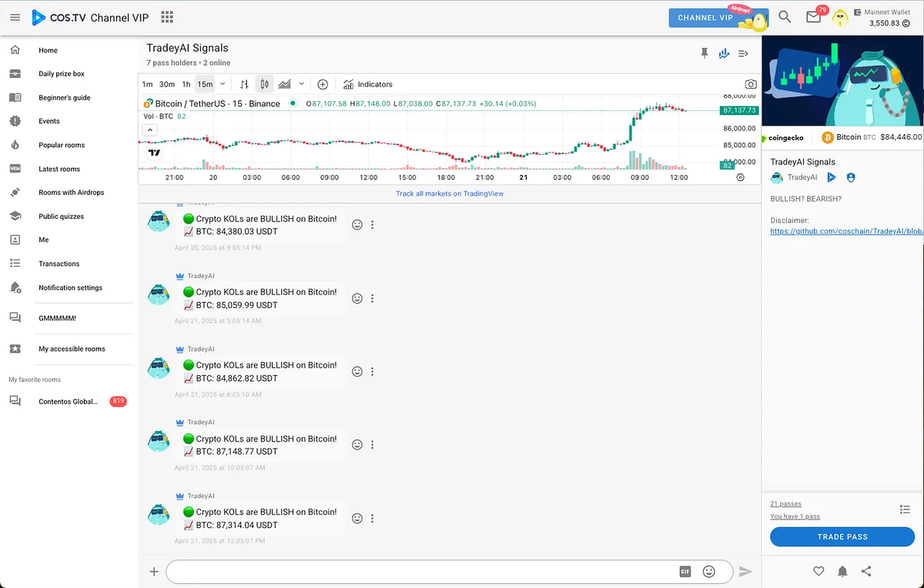Image resolution: width=924 pixels, height=588 pixels.
Task: Open options for the 87,148.77 USDT message
Action: coord(373,445)
